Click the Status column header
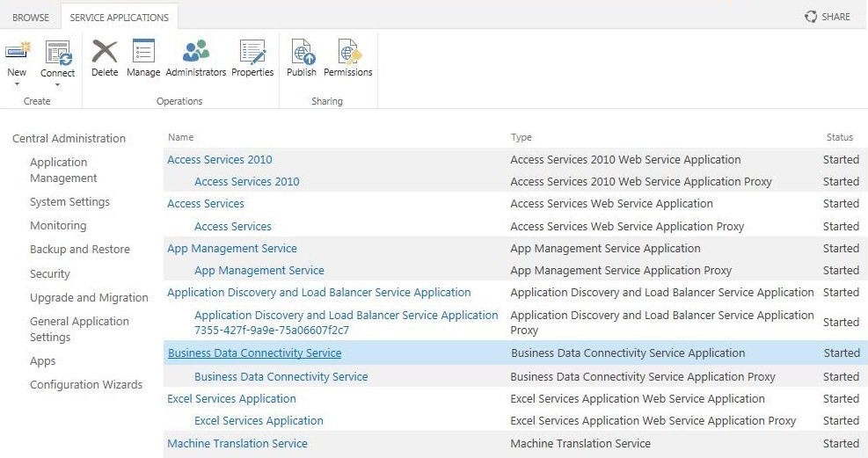Screen dimensions: 868x458 tap(839, 137)
